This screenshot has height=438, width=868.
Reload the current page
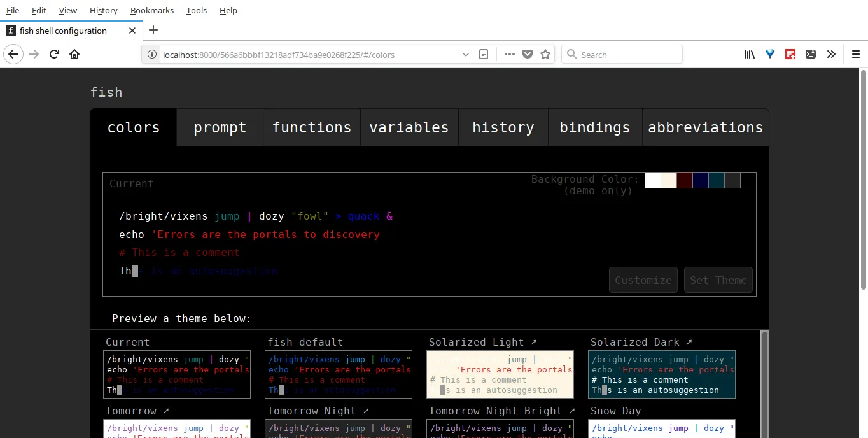coord(55,55)
